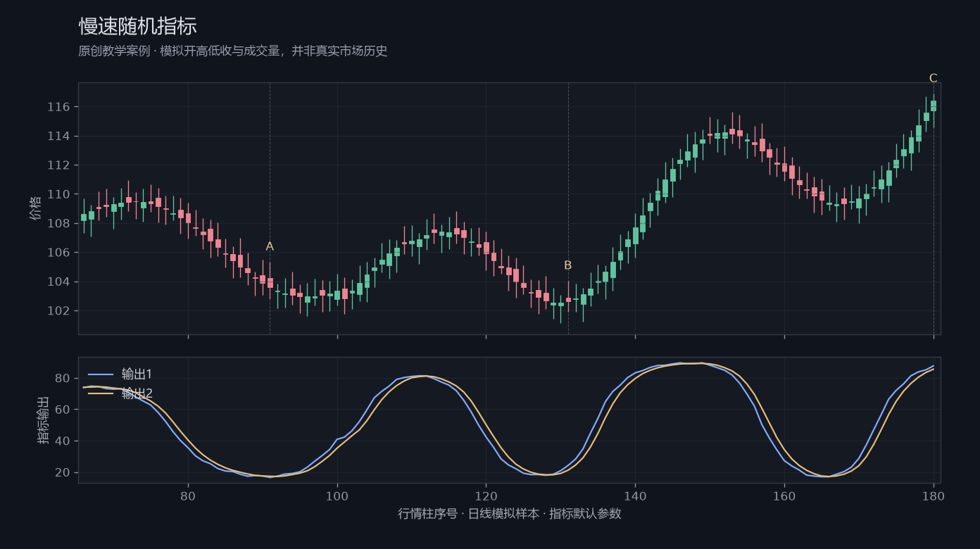The image size is (980, 549).
Task: Click price tick label 116
Action: (x=58, y=107)
